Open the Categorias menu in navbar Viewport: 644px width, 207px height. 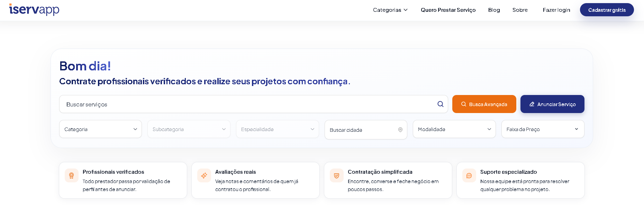pos(390,10)
